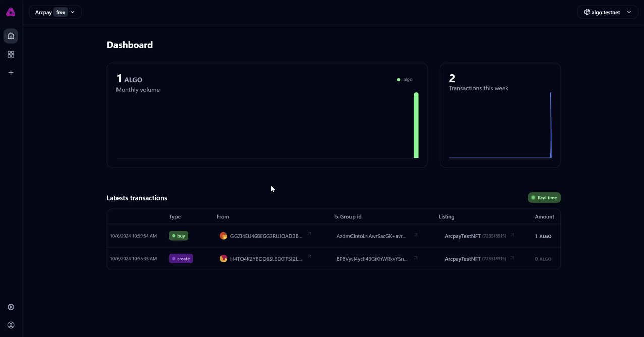Click the Arcpay logo in the sidebar
The width and height of the screenshot is (644, 337).
(11, 12)
